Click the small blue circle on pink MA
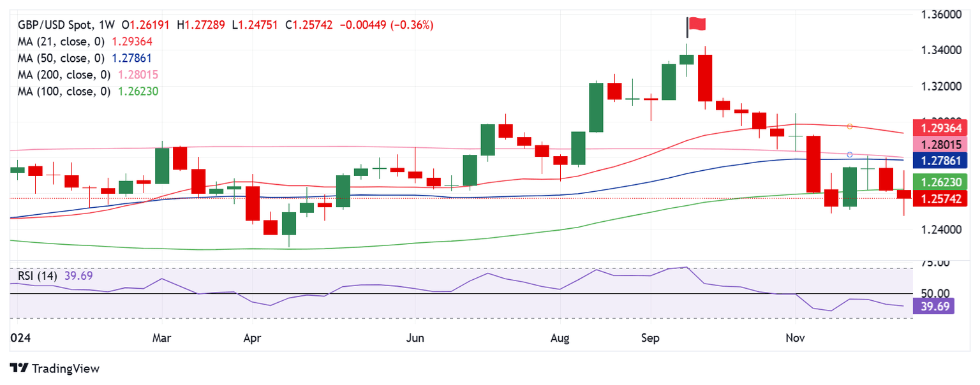The image size is (980, 385). coord(849,155)
